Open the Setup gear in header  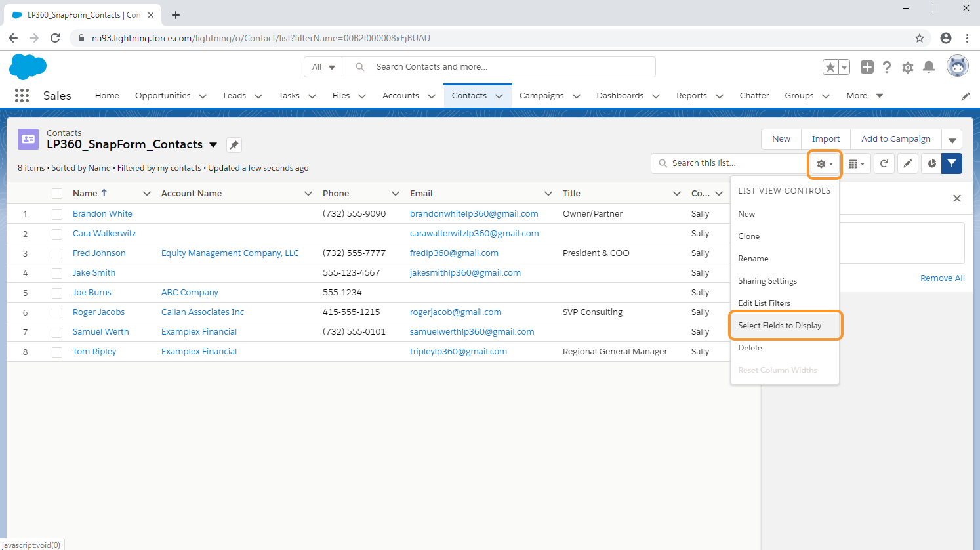908,67
